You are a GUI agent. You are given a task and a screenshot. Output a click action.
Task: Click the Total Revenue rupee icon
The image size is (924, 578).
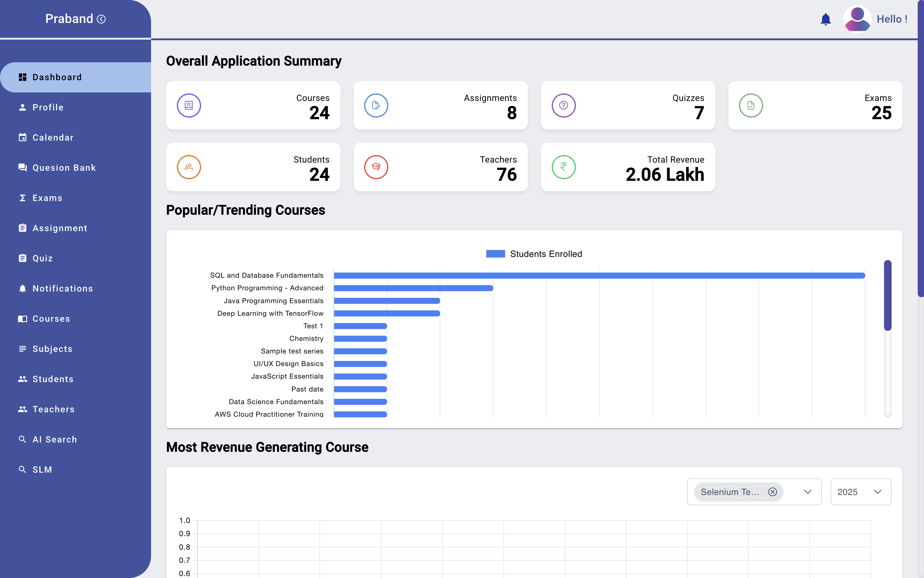point(563,167)
